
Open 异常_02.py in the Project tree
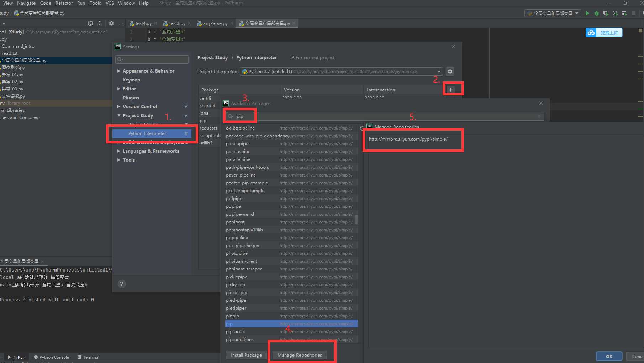12,81
